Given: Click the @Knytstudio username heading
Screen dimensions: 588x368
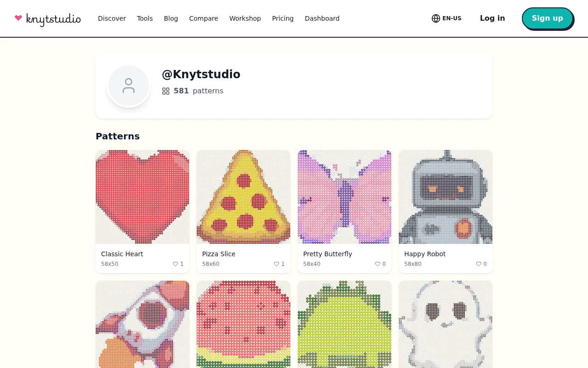Looking at the screenshot, I should (x=201, y=75).
